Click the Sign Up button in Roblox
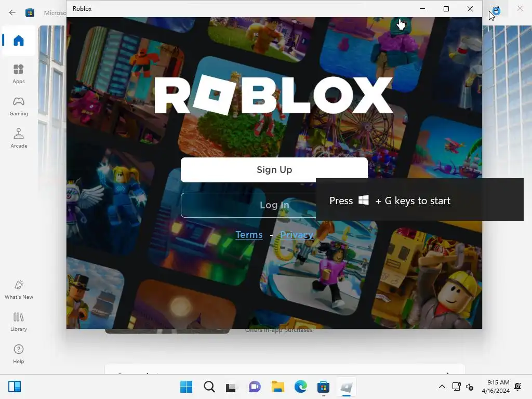The image size is (532, 399). [274, 170]
